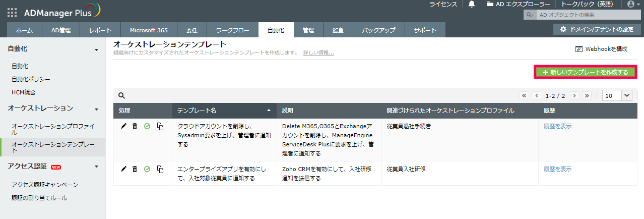Click 従業員退社手続き profile cell

409,126
